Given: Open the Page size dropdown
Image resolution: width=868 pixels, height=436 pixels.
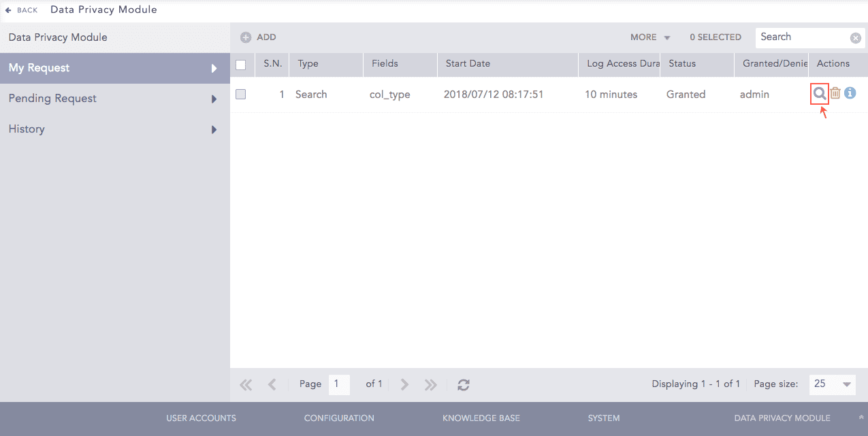Looking at the screenshot, I should pyautogui.click(x=832, y=384).
